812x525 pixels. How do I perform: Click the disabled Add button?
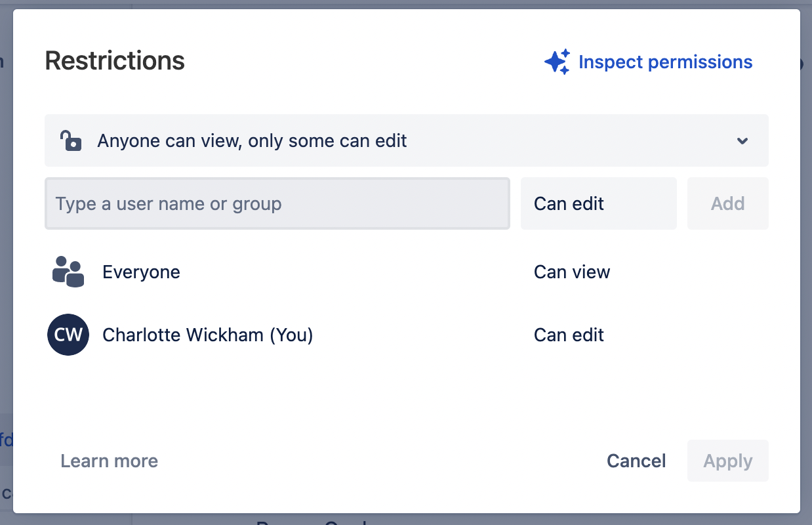pyautogui.click(x=727, y=203)
